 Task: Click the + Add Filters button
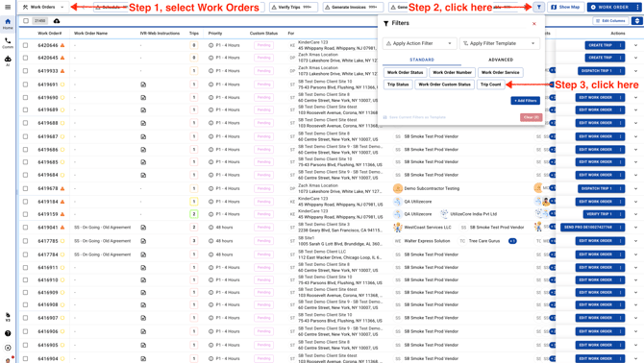[526, 101]
